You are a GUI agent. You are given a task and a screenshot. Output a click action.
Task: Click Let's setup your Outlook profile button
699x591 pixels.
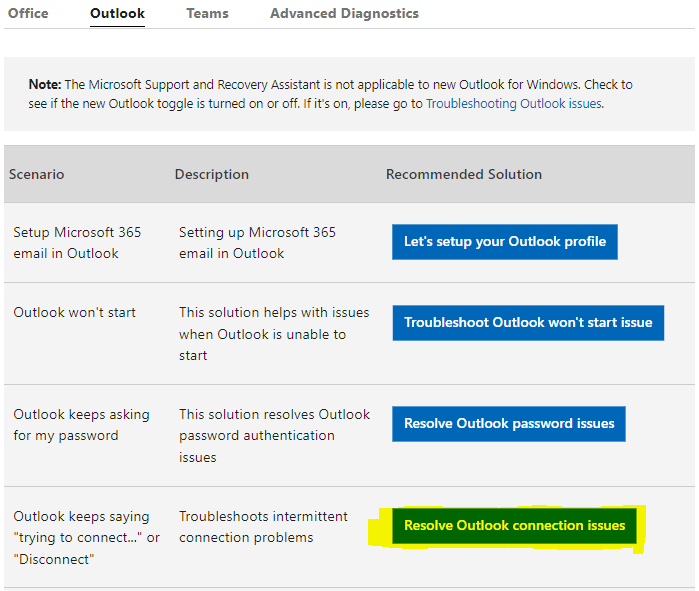point(505,242)
